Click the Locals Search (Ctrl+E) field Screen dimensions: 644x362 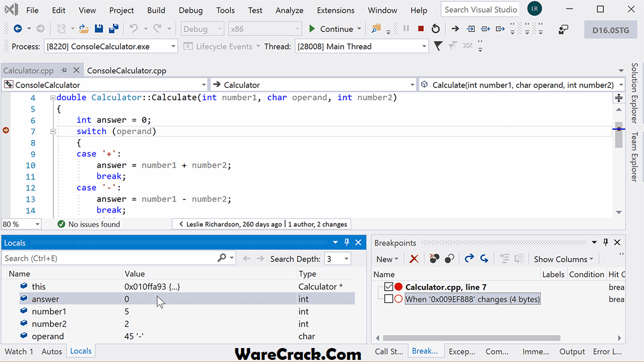109,258
